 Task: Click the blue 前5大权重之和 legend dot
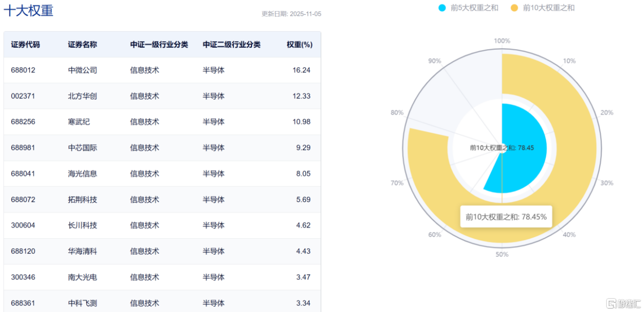(442, 8)
